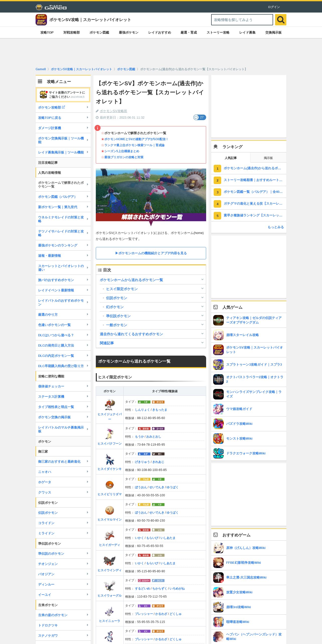This screenshot has height=644, width=322.
Task: Expand ヒスイ限定ポケモン chevron in 目次
Action: coord(202,289)
